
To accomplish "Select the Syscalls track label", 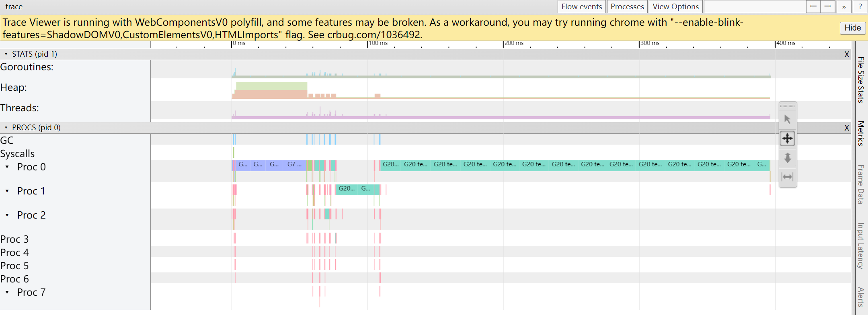I will coord(17,154).
